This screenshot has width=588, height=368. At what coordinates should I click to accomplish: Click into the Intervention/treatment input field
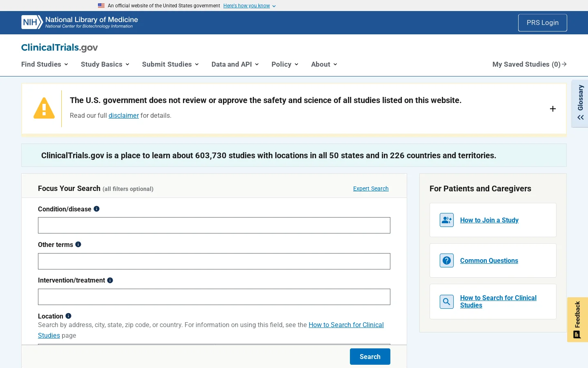click(x=214, y=297)
